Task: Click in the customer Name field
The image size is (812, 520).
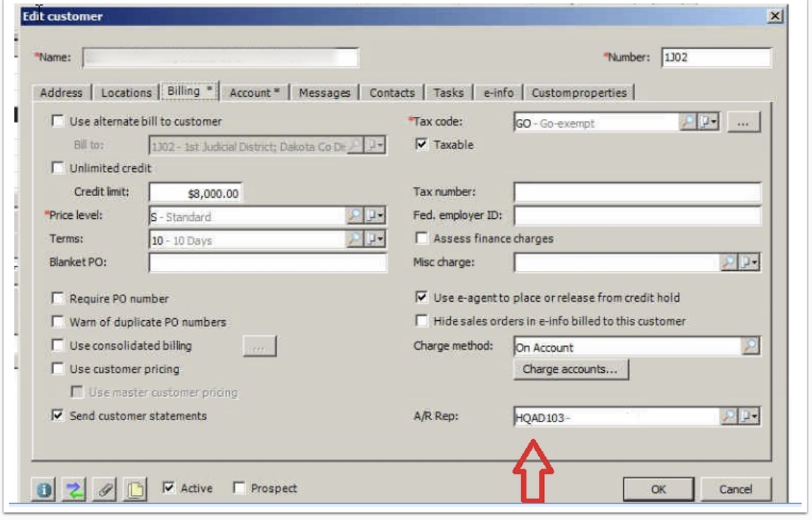Action: click(x=220, y=57)
